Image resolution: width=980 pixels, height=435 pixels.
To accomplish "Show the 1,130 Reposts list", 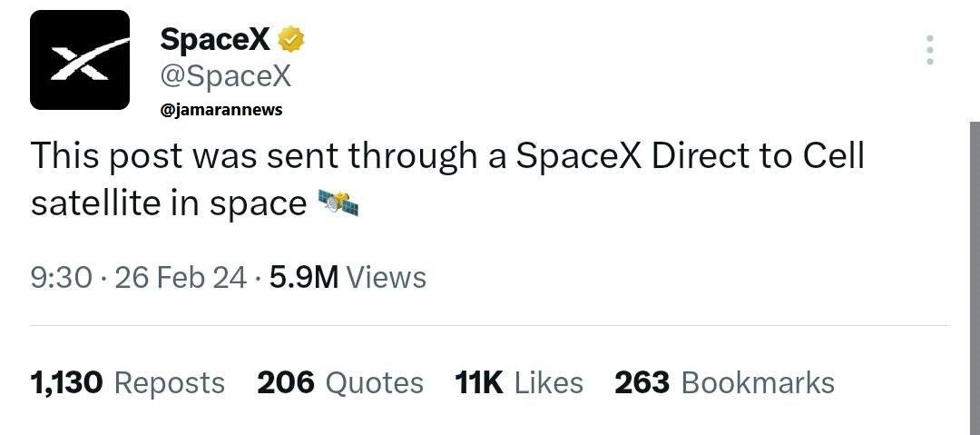I will click(x=127, y=382).
